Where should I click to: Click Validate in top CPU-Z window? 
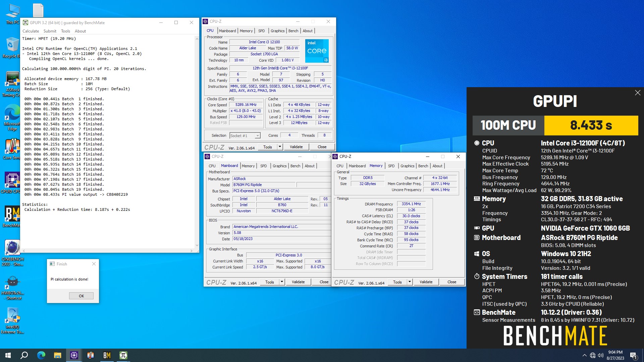point(296,147)
